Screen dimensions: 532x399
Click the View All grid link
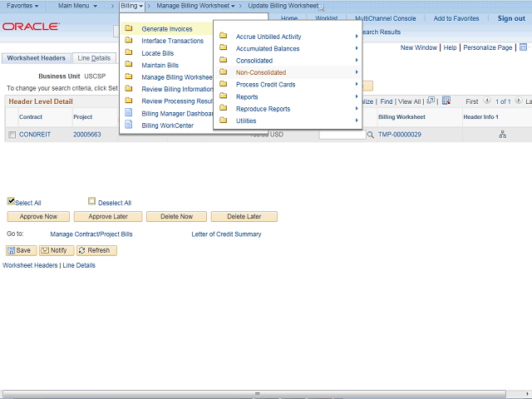409,101
